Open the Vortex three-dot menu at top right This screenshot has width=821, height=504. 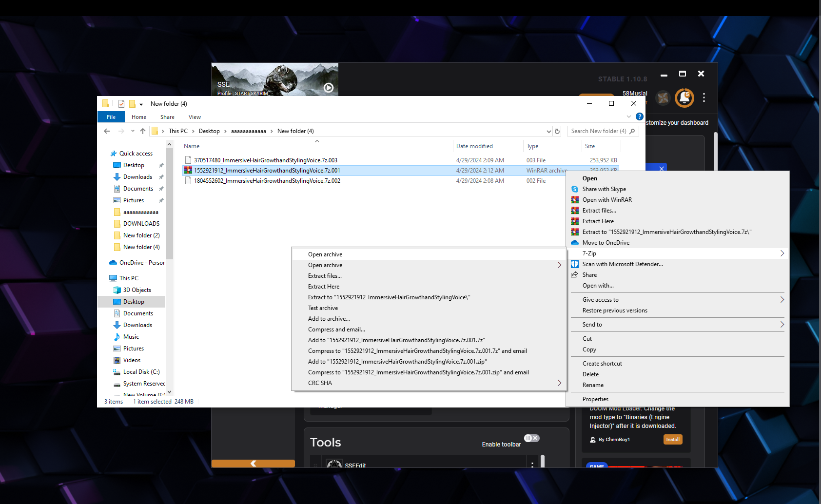(x=704, y=98)
